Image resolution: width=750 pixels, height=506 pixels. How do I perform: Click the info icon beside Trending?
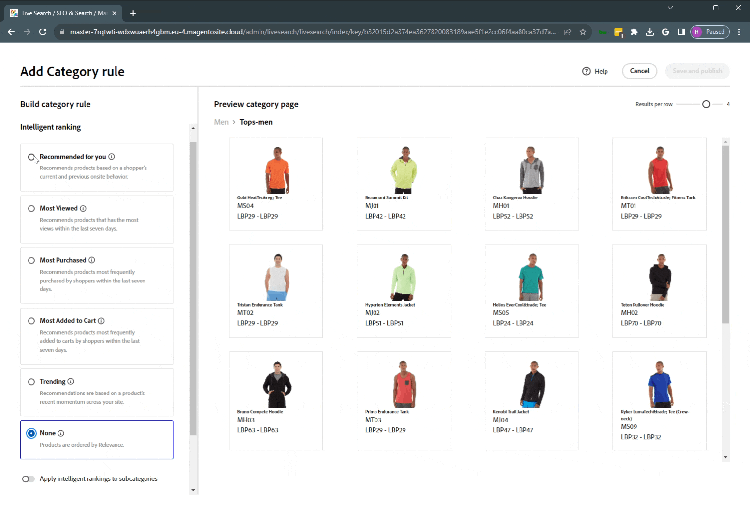[x=72, y=382]
